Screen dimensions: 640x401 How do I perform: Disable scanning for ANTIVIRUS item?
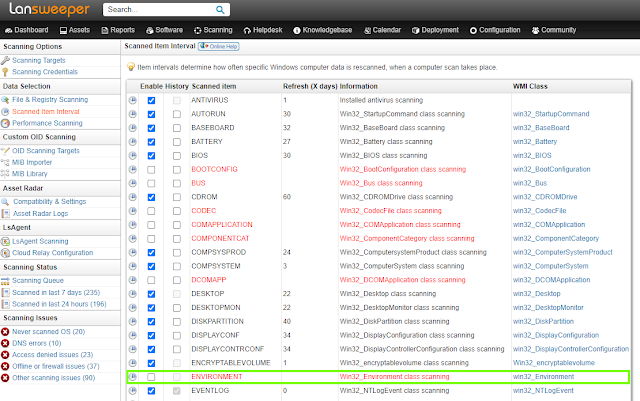click(151, 100)
